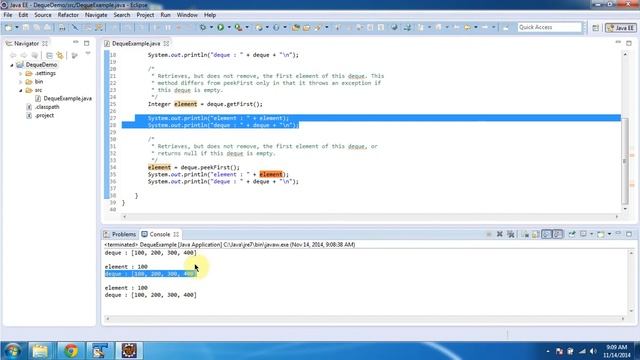This screenshot has width=640, height=360.
Task: Click the editor scroll-down arrow
Action: 625,209
